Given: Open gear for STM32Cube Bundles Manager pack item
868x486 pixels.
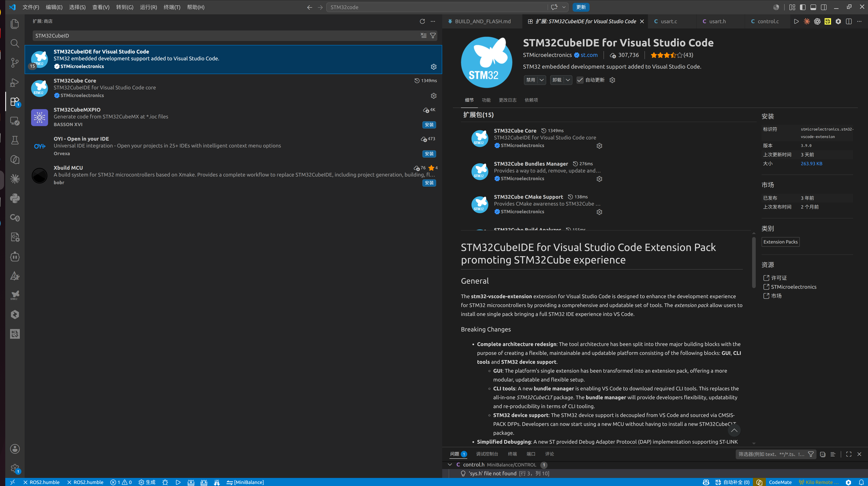Looking at the screenshot, I should pyautogui.click(x=599, y=179).
